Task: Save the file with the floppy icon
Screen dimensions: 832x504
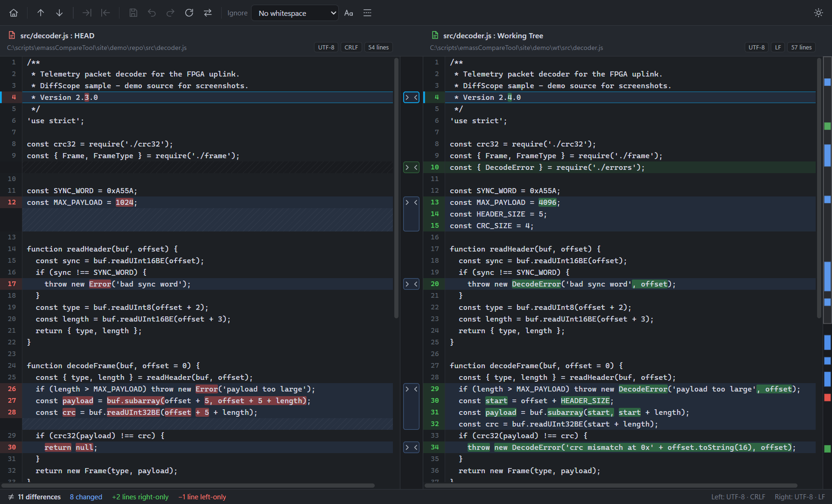Action: 133,13
